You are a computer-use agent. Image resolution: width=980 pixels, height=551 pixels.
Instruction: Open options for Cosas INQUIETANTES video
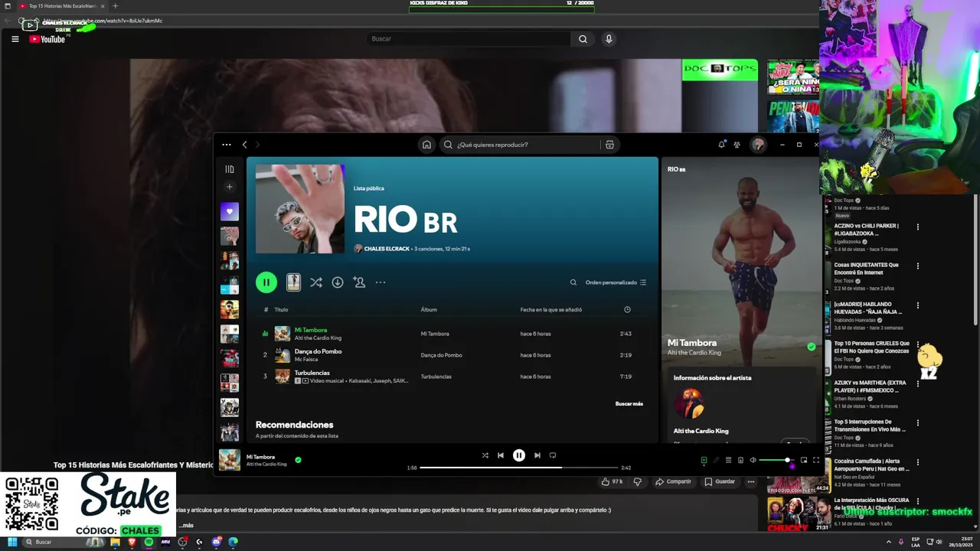[x=918, y=266]
